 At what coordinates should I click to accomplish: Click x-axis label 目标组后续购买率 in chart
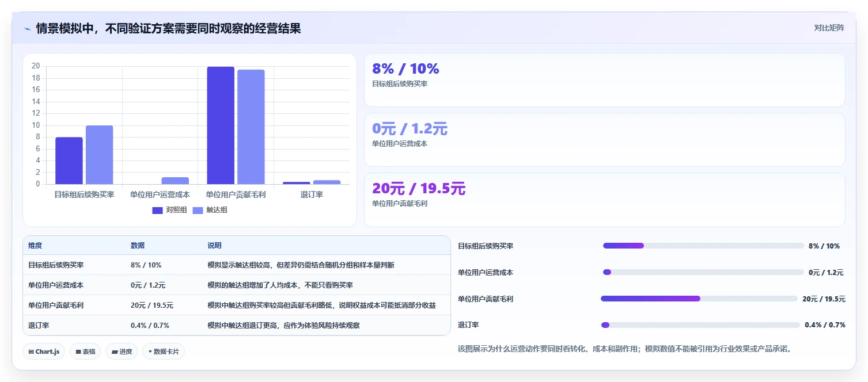[85, 194]
